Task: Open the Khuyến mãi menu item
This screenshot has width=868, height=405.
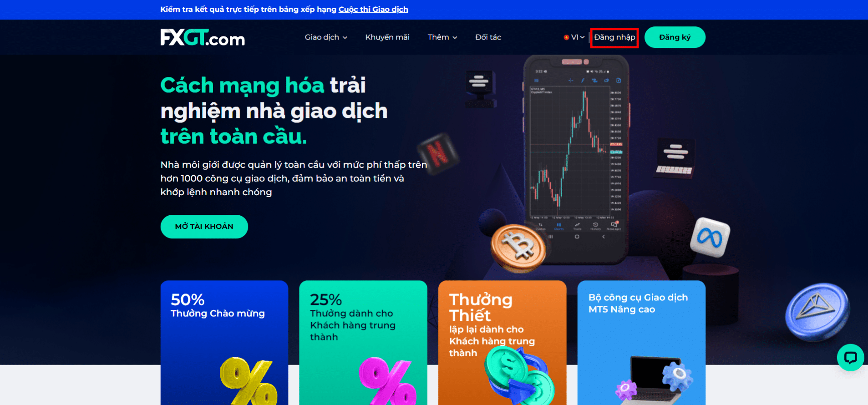Action: click(x=387, y=37)
